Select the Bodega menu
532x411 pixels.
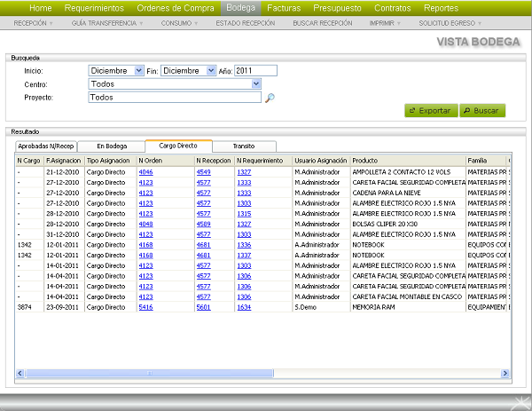[241, 8]
